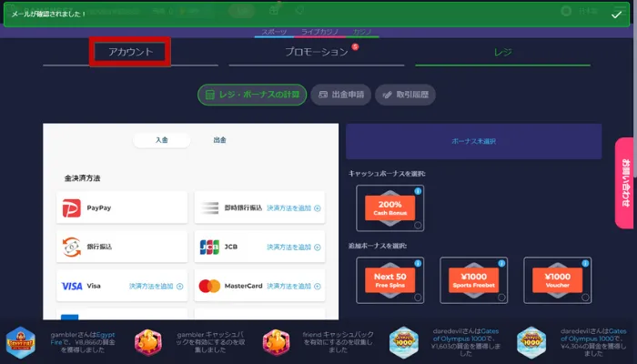Open the アカウント tab
This screenshot has height=364, width=637.
click(130, 52)
